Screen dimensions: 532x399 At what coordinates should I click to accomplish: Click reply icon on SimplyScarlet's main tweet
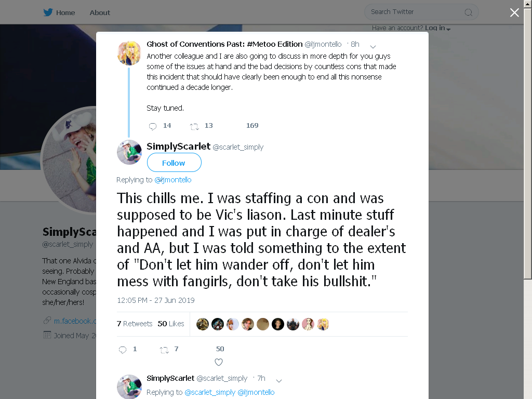click(x=123, y=350)
